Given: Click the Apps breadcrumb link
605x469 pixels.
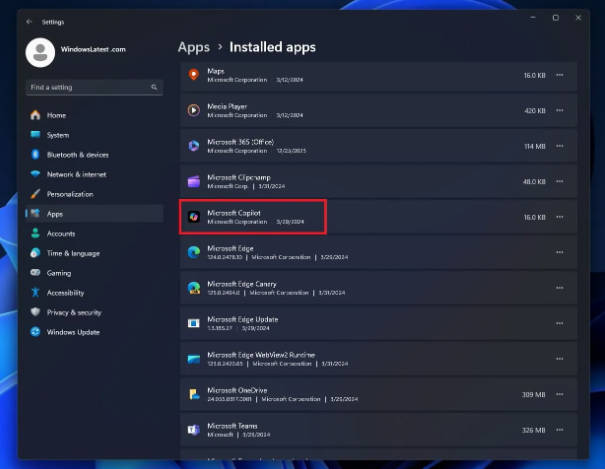Looking at the screenshot, I should pyautogui.click(x=194, y=47).
